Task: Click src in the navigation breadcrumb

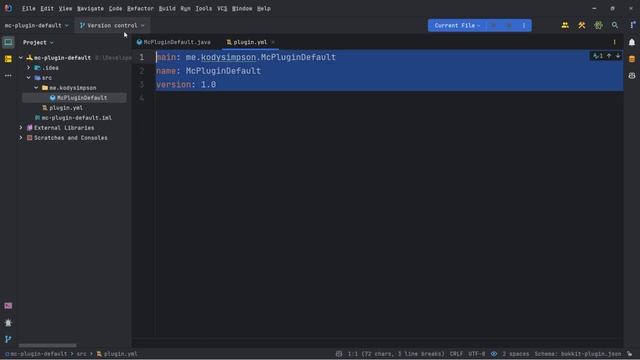Action: point(82,354)
